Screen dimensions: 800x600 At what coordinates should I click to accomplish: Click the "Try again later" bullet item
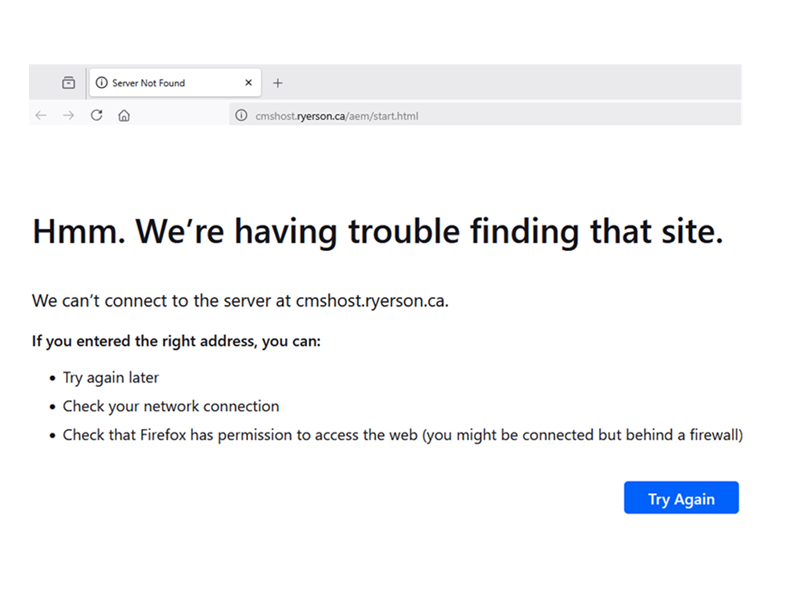click(110, 378)
